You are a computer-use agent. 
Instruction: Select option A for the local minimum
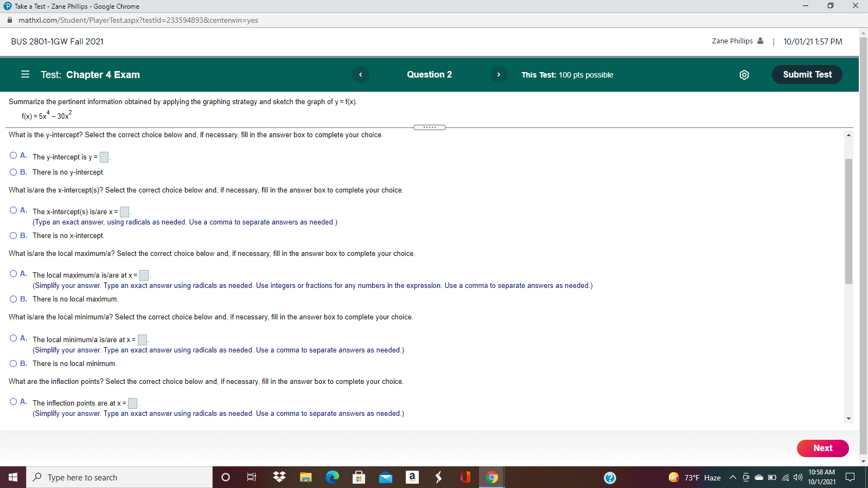pyautogui.click(x=13, y=338)
